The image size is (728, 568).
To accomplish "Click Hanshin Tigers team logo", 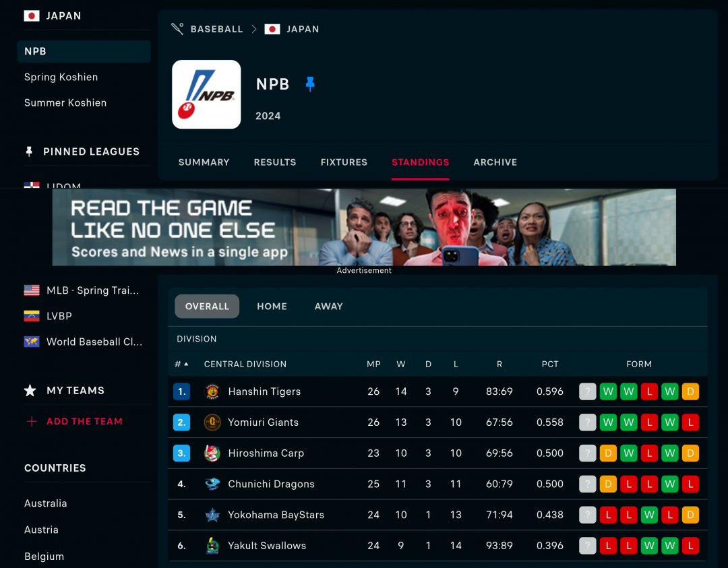I will coord(212,391).
